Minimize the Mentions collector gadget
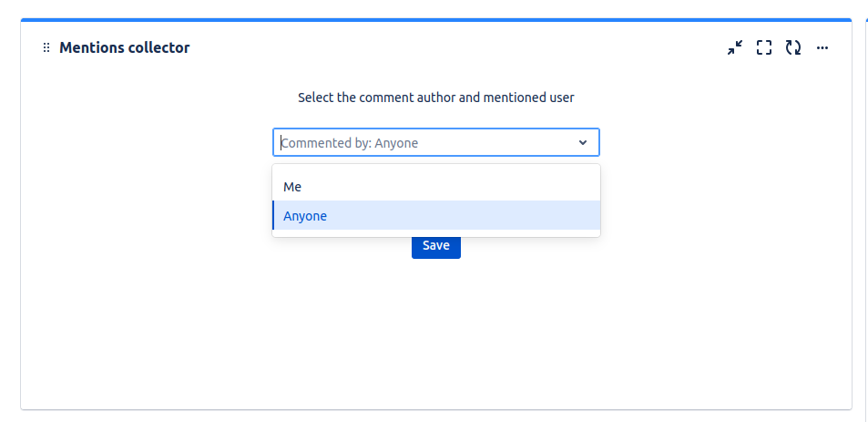 pyautogui.click(x=735, y=47)
